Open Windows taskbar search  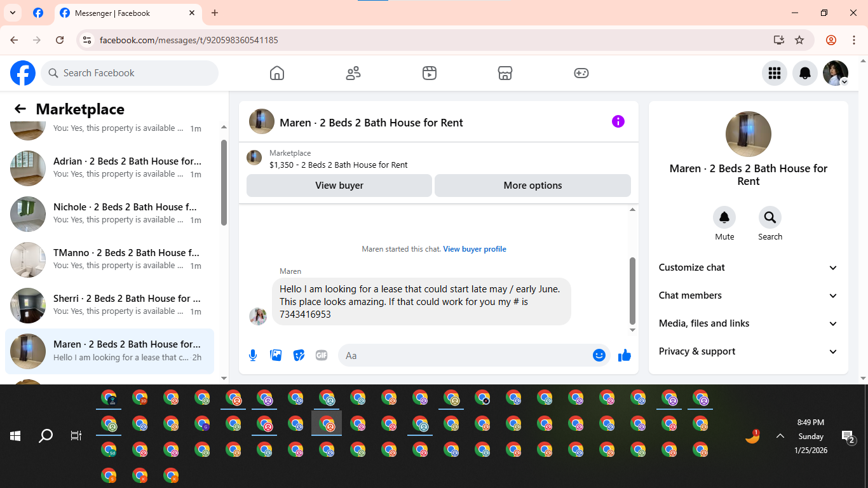click(46, 436)
